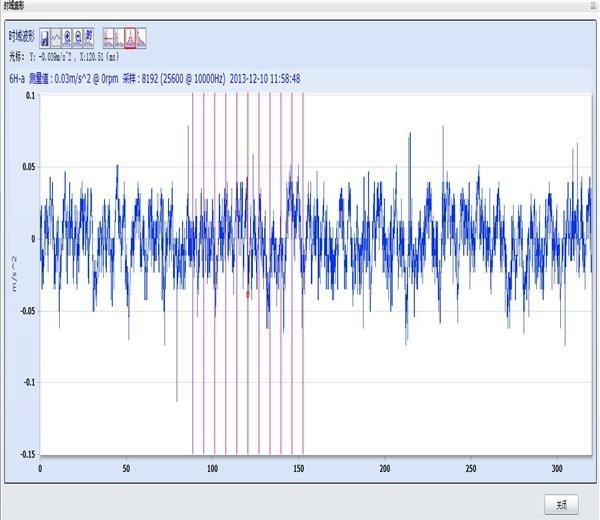
Task: Click the zoom-in magnifier icon
Action: pos(67,39)
